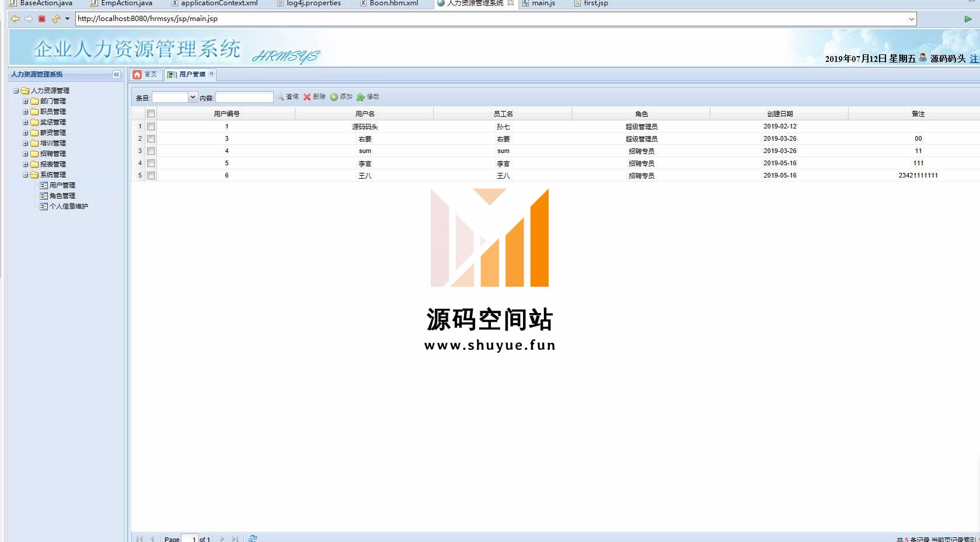
Task: Click the 职员管理 folder icon
Action: [x=34, y=112]
